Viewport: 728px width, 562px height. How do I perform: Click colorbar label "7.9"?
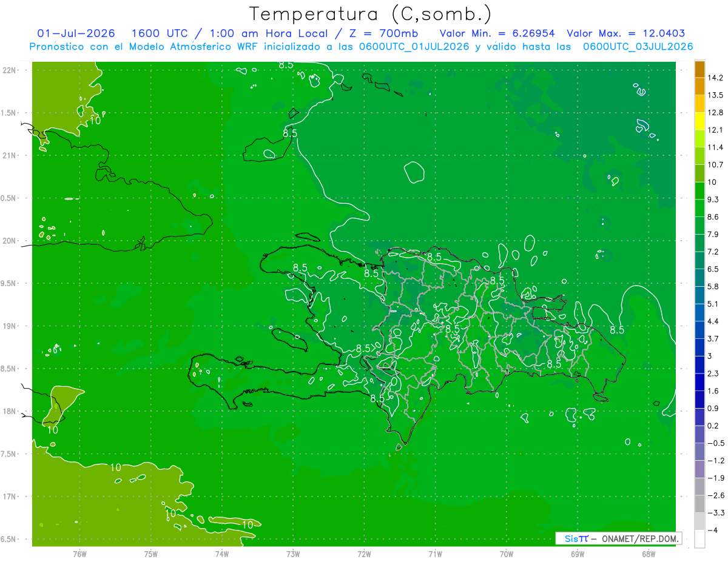coord(713,235)
